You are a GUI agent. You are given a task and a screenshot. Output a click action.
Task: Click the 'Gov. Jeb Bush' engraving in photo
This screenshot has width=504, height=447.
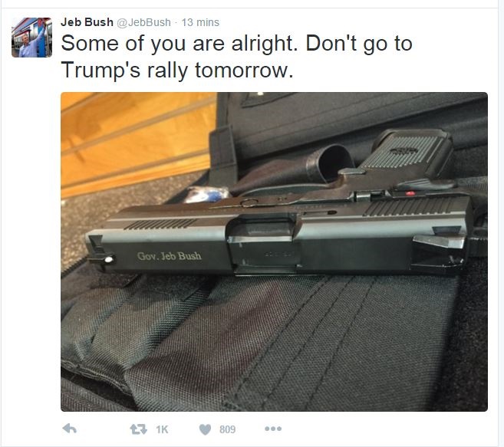tap(170, 256)
